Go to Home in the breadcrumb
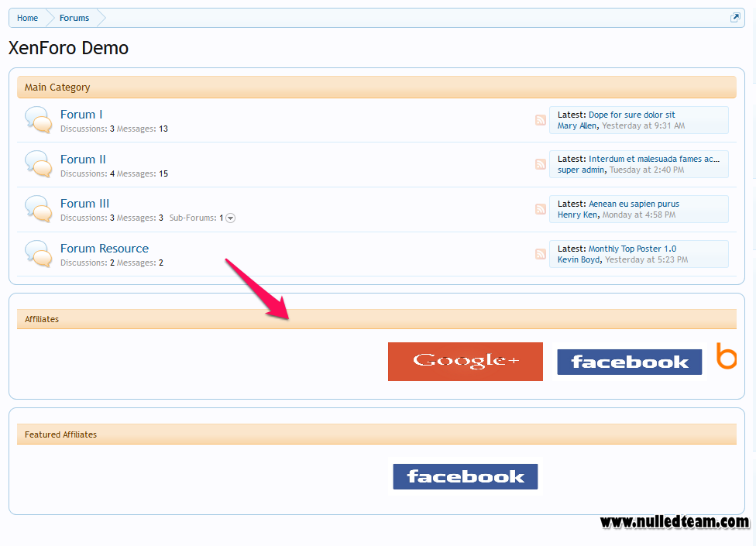Viewport: 756px width, 546px height. click(x=27, y=18)
